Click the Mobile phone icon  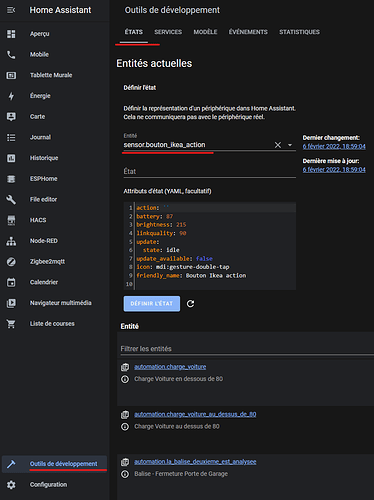[x=11, y=55]
